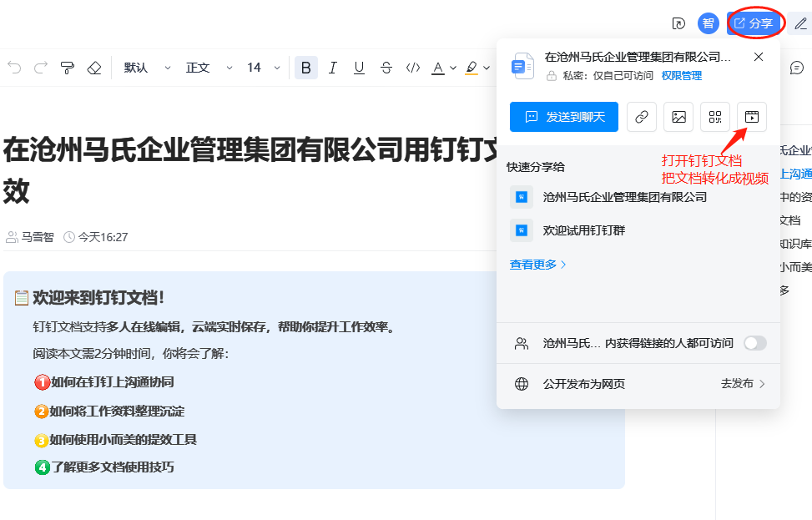Convert document to video icon
Image resolution: width=812 pixels, height=520 pixels.
752,117
